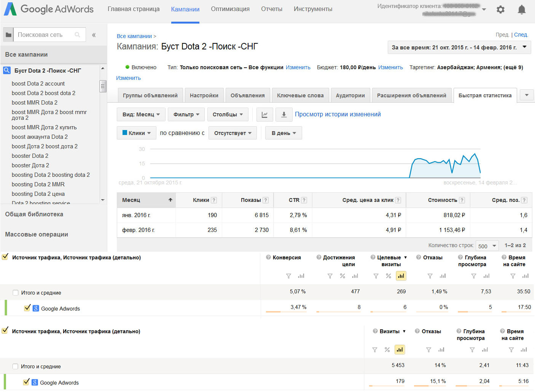Screen dimensions: 535x392
Task: Open help icon next to Клики column
Action: point(214,200)
